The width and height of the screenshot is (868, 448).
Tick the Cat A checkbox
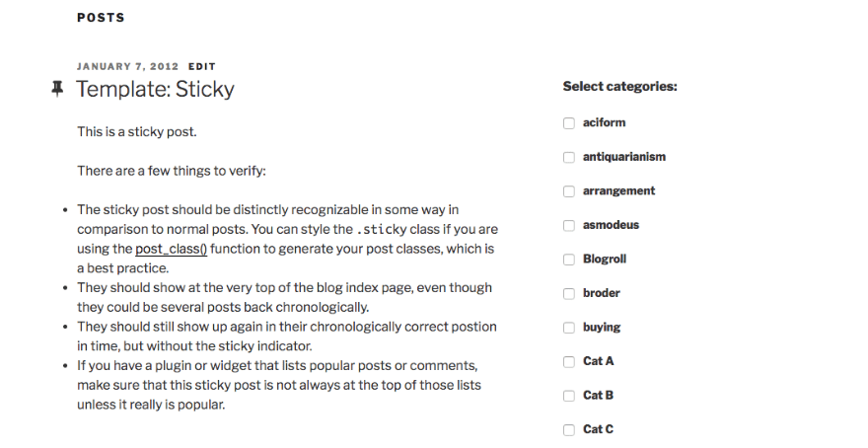click(x=568, y=361)
